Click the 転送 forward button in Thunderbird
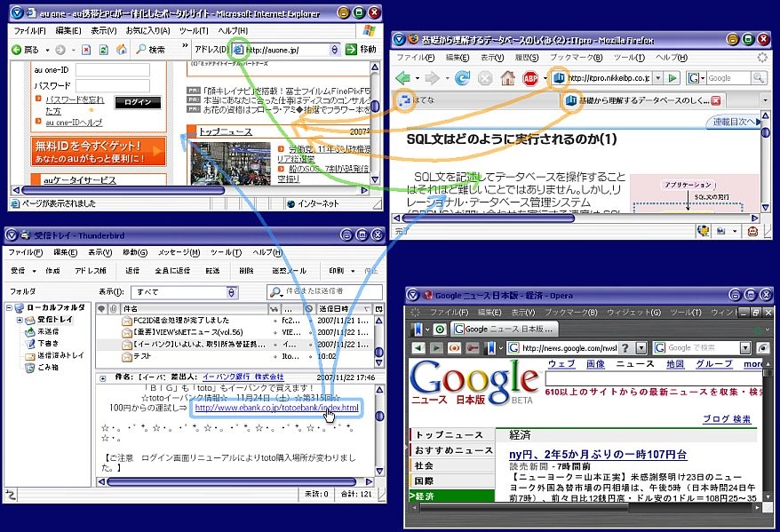This screenshot has height=532, width=780. click(x=212, y=271)
